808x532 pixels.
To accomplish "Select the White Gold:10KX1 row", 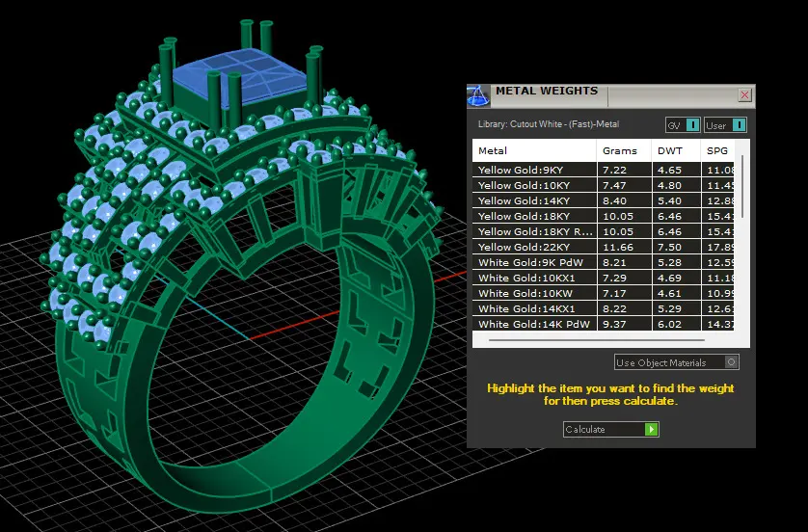I will (x=604, y=279).
